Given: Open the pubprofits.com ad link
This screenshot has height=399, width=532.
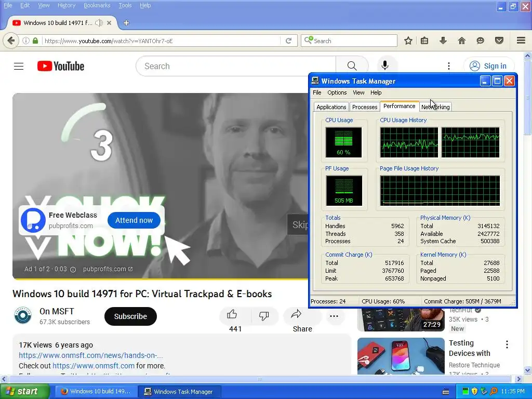Looking at the screenshot, I should pyautogui.click(x=108, y=269).
